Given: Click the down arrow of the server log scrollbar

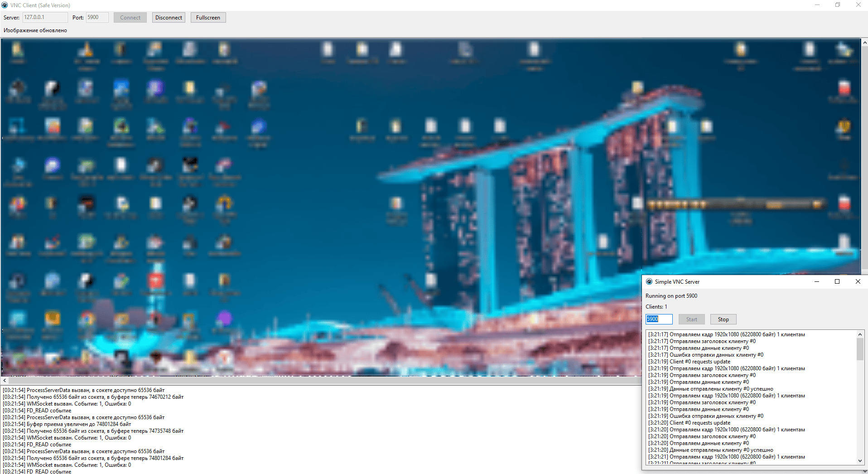Looking at the screenshot, I should (860, 461).
